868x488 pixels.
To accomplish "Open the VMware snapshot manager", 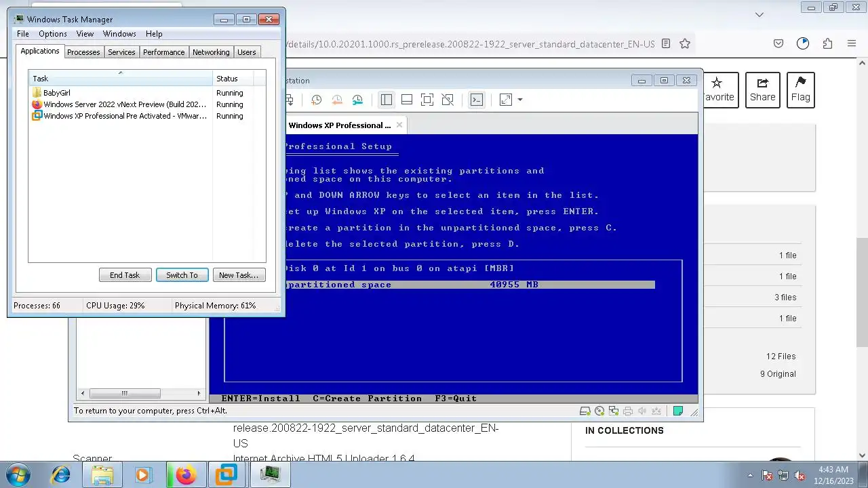I will click(357, 100).
